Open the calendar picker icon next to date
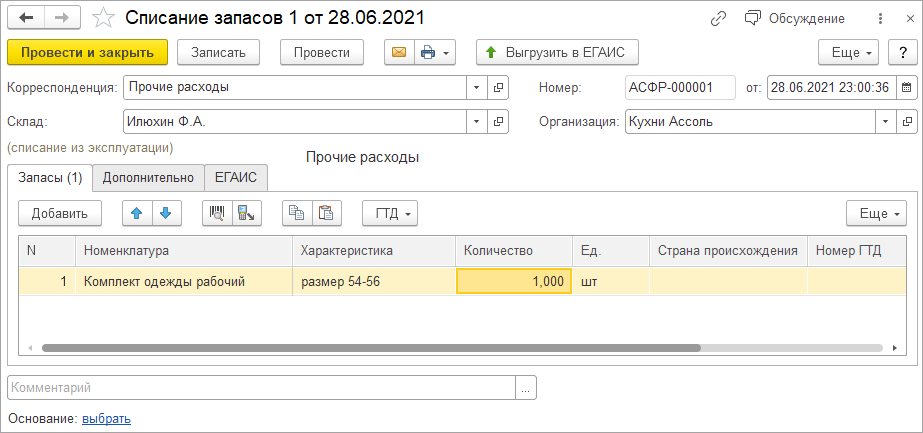The width and height of the screenshot is (923, 433). 907,88
